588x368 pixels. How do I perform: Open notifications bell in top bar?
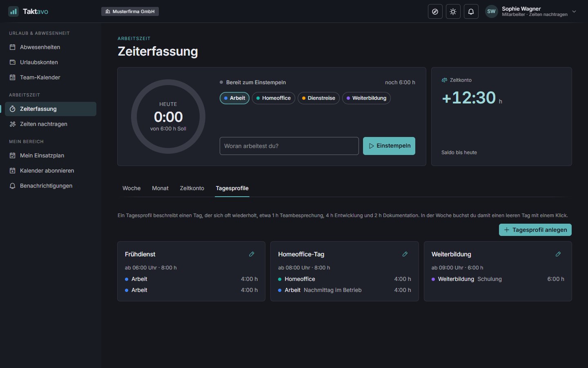471,11
